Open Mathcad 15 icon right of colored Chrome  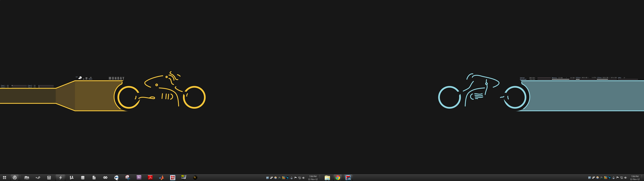(x=348, y=178)
